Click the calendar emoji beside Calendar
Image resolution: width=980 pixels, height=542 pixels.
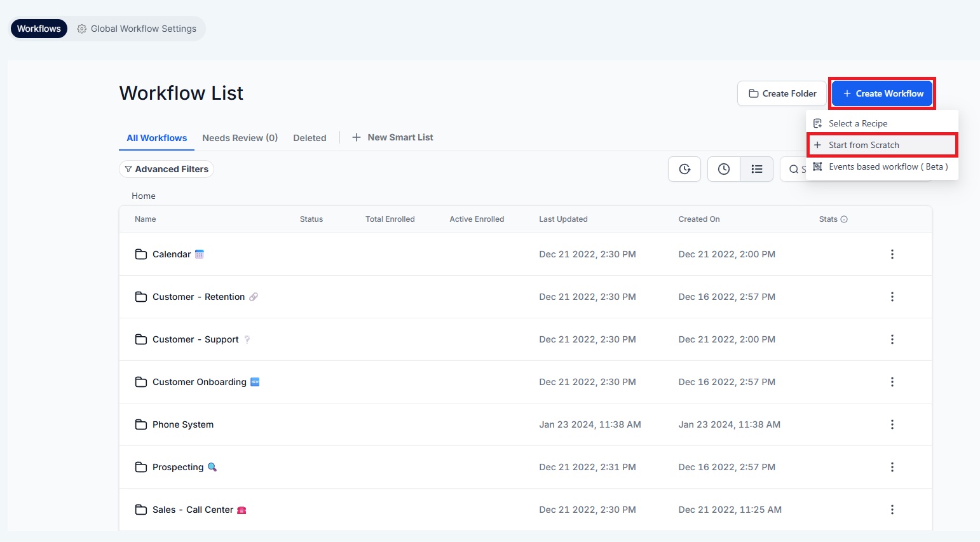[199, 254]
